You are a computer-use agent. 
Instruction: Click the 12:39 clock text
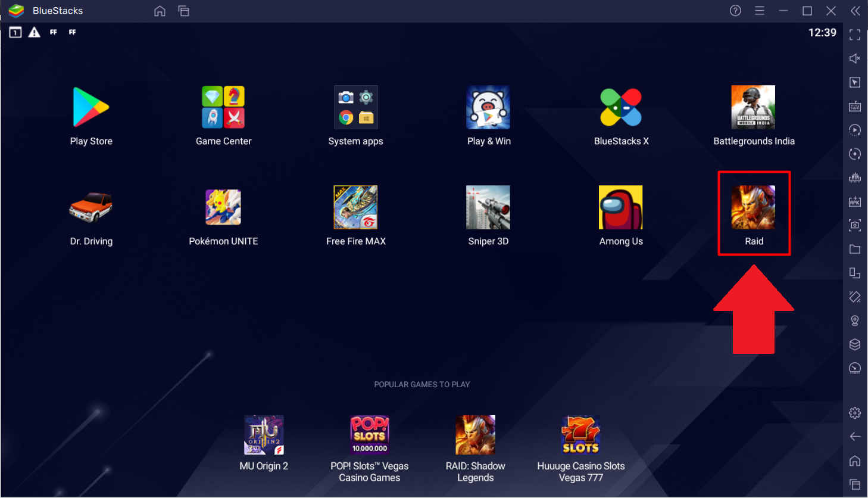(x=822, y=33)
